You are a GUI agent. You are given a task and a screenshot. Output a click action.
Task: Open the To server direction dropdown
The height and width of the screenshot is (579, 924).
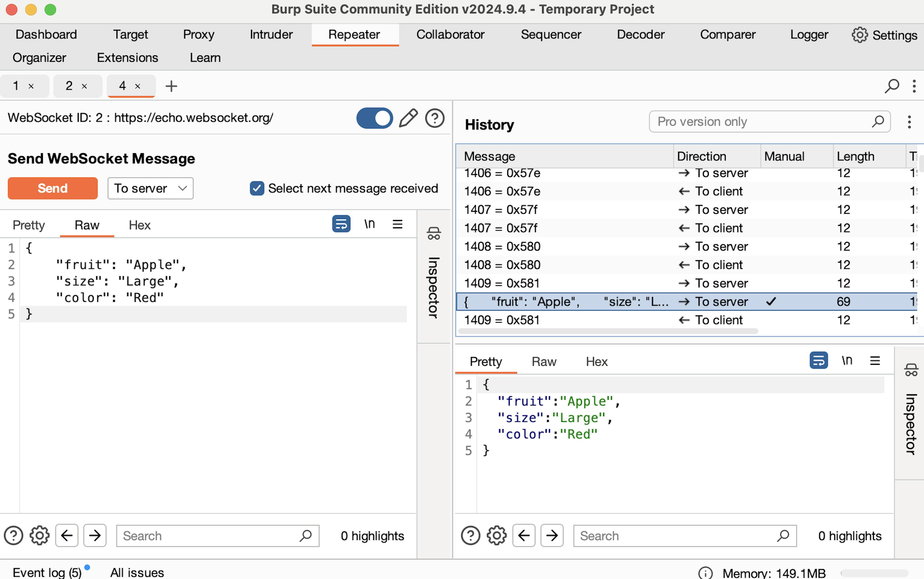[150, 188]
